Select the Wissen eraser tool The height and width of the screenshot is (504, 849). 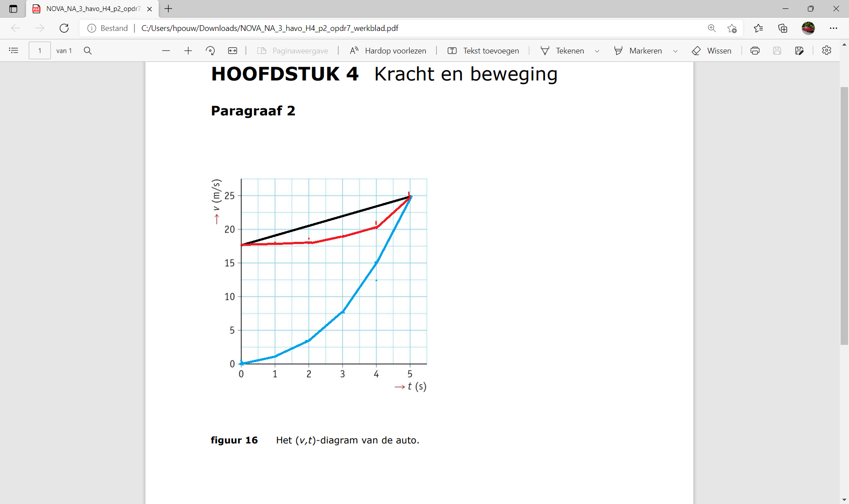(711, 51)
